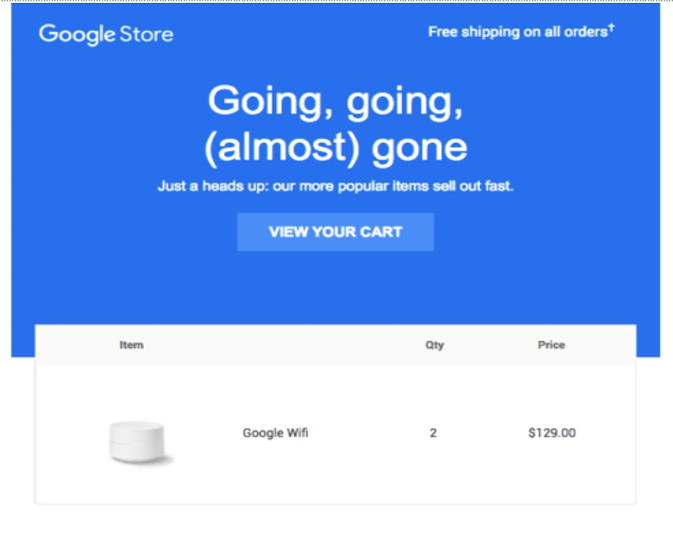Screen dimensions: 673x535
Task: Select the Qty column header
Action: click(434, 345)
